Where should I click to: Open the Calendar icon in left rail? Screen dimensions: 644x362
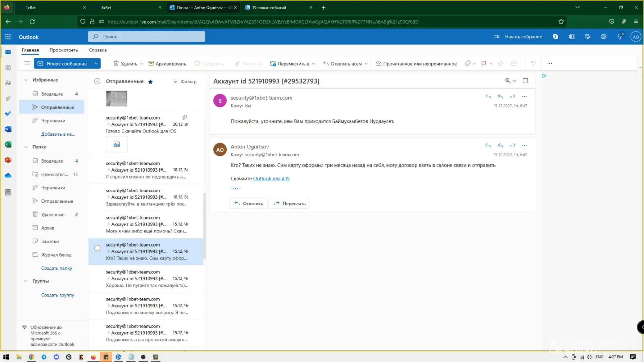(x=8, y=67)
